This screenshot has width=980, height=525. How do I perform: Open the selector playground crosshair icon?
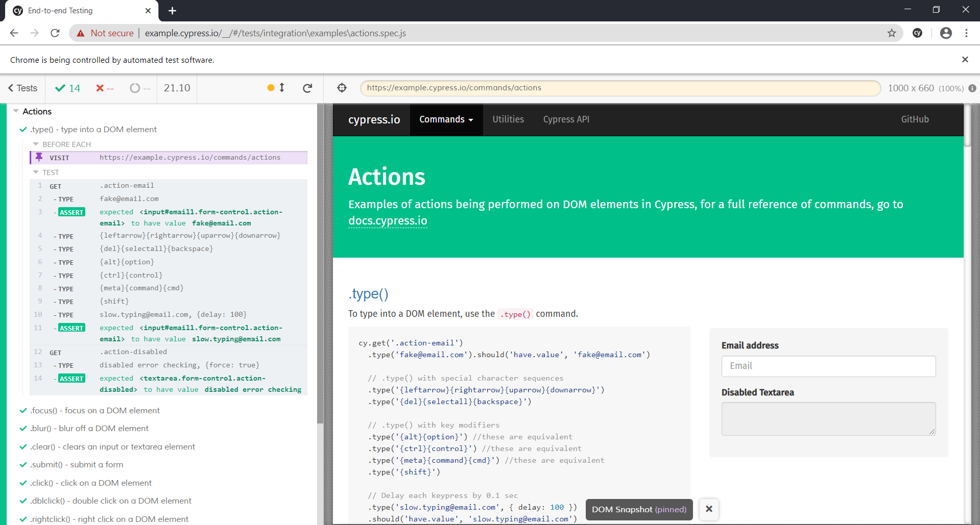(x=342, y=88)
